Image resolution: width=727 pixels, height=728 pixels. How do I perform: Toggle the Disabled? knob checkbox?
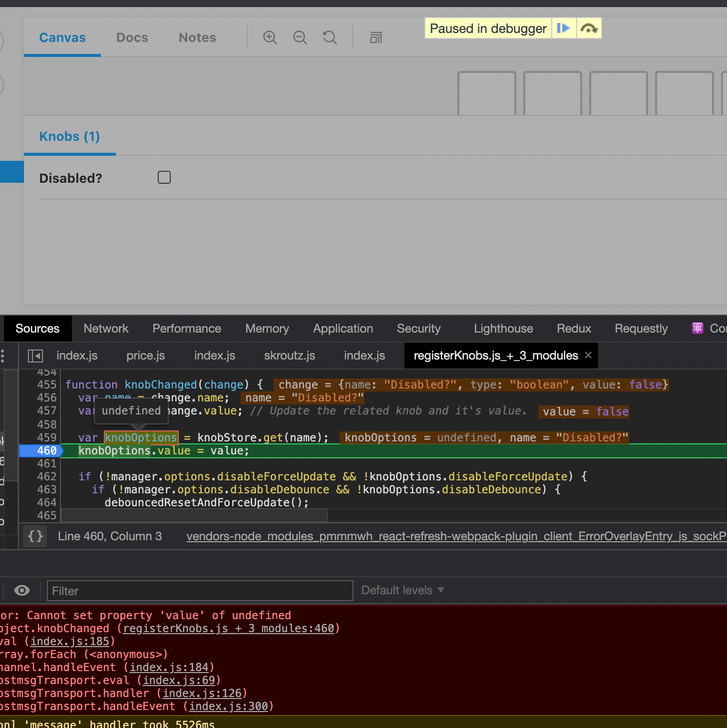point(164,177)
